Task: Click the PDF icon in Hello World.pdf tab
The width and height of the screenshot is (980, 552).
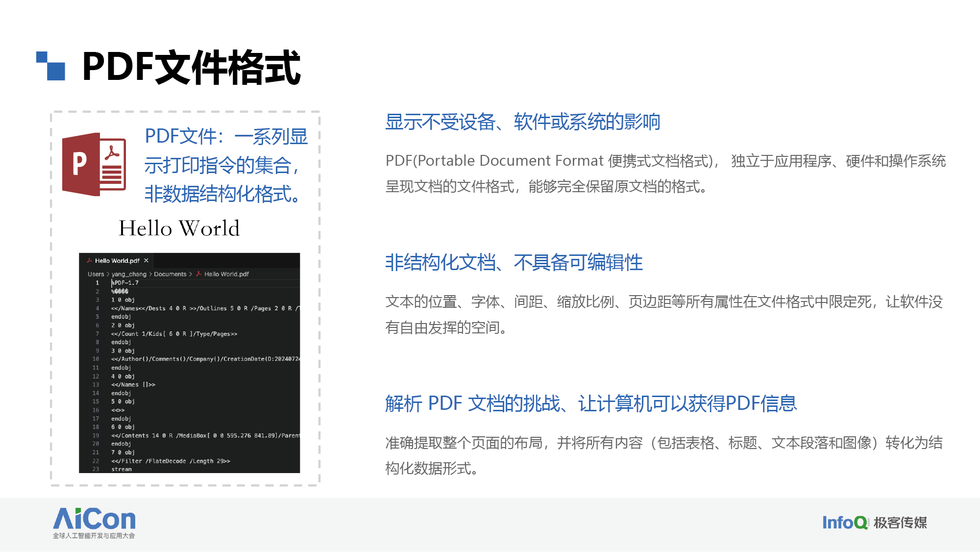Action: point(89,261)
